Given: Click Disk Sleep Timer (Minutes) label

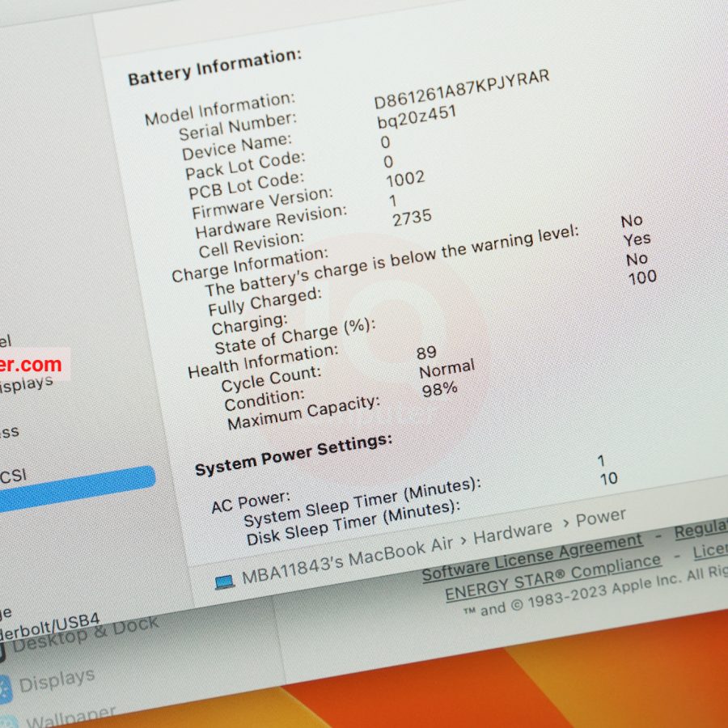Looking at the screenshot, I should coord(353,523).
